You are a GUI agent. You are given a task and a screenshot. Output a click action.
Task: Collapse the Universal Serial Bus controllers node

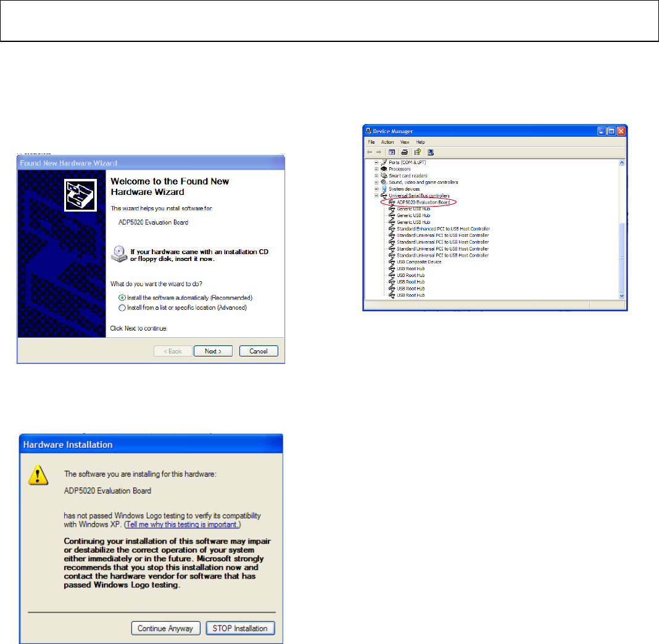376,196
